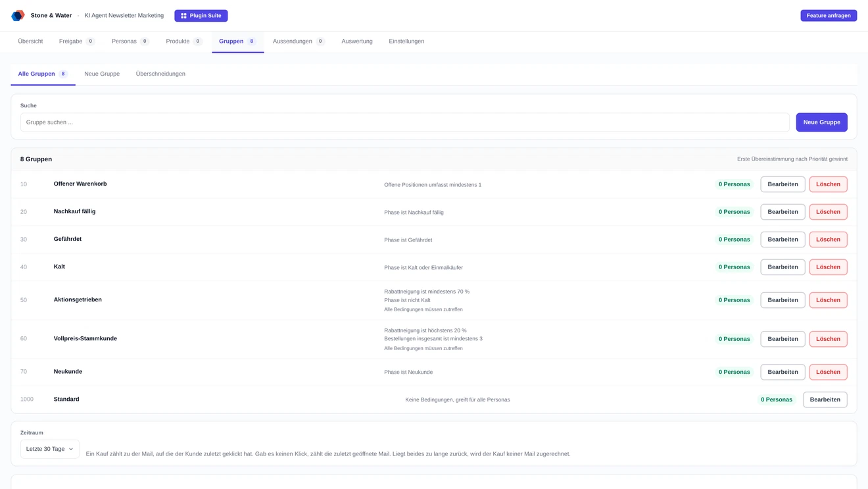Screen dimensions: 868x489
Task: Edit the Kalt group
Action: pyautogui.click(x=783, y=267)
